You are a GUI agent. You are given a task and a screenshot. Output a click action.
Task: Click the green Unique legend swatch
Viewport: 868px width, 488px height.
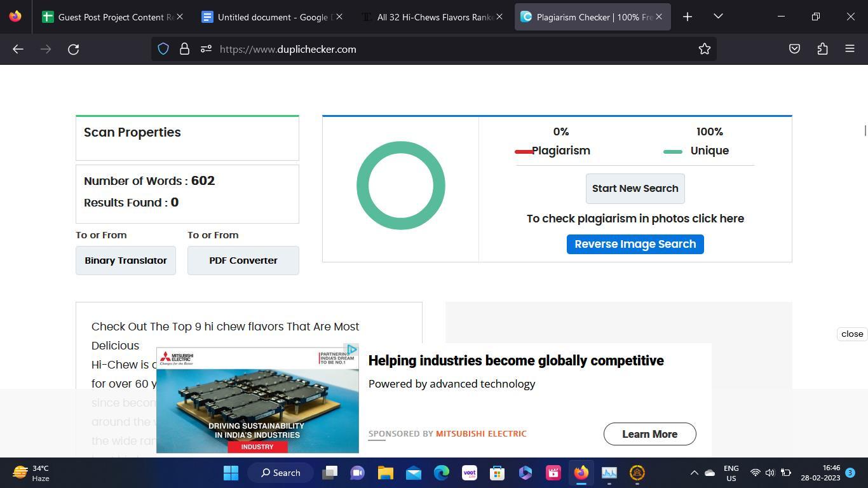point(673,151)
